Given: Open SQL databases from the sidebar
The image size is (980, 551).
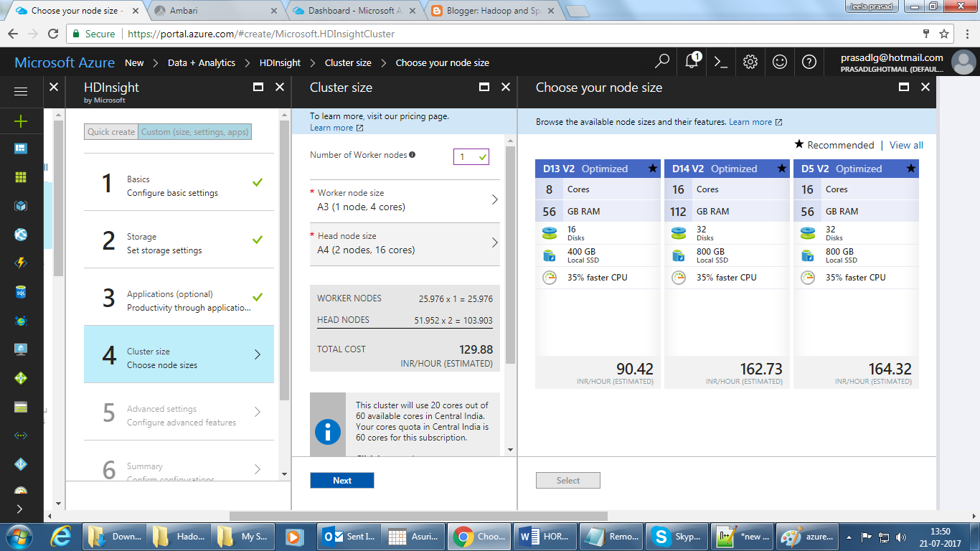Looking at the screenshot, I should 19,292.
